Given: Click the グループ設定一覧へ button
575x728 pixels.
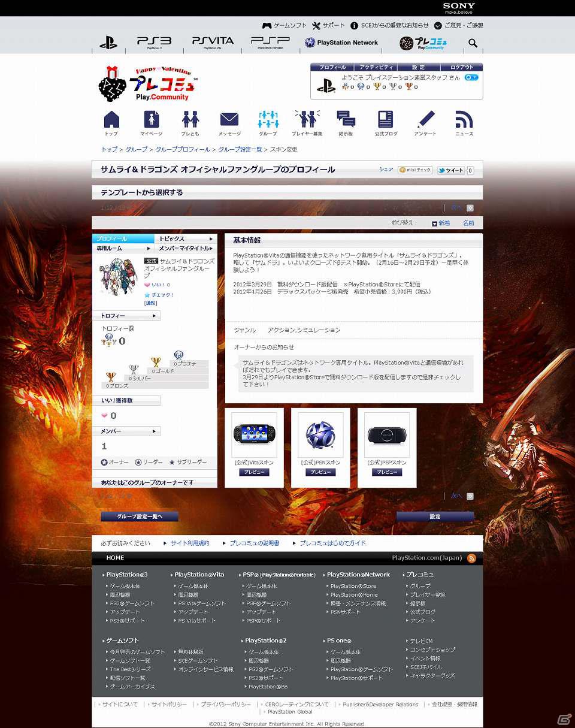Looking at the screenshot, I should (x=140, y=516).
